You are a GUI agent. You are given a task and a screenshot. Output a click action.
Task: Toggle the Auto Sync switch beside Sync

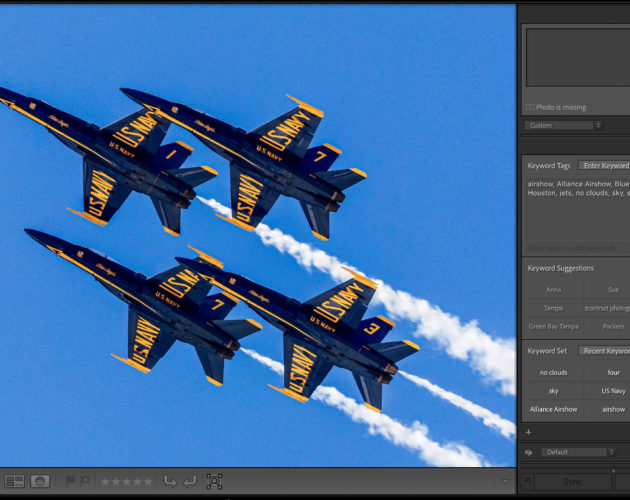[527, 481]
